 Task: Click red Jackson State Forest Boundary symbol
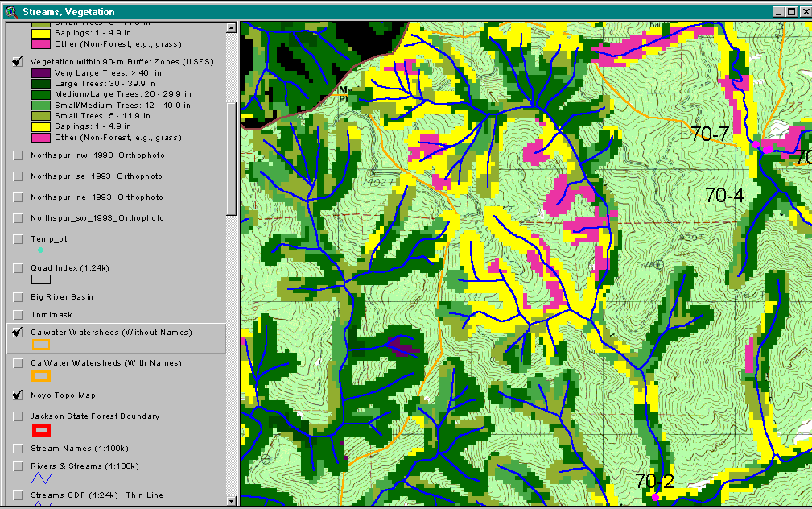(x=41, y=430)
